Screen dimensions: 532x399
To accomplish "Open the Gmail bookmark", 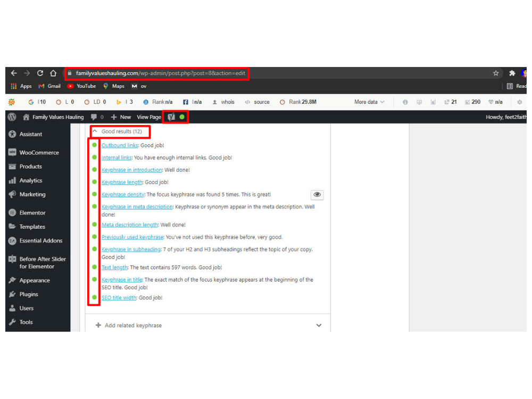I will 49,86.
